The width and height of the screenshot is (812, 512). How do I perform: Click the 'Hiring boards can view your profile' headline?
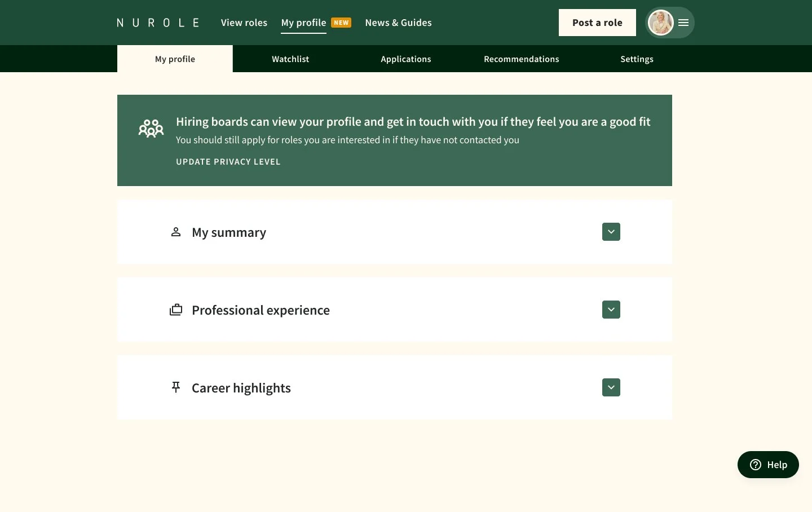[x=413, y=122]
